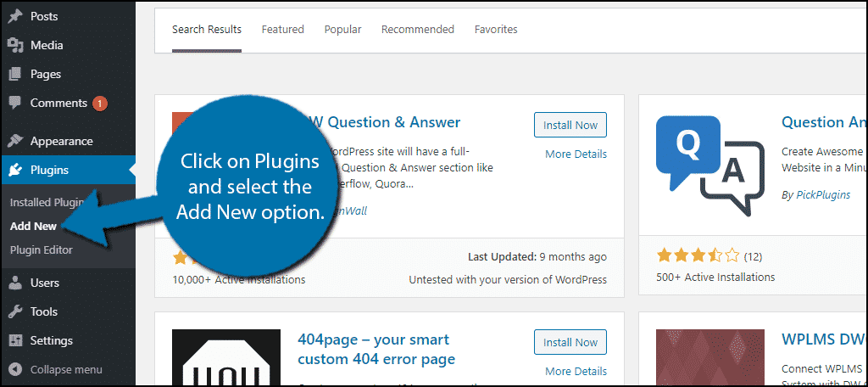Viewport: 868px width, 387px height.
Task: Open the Media library icon
Action: (x=15, y=46)
